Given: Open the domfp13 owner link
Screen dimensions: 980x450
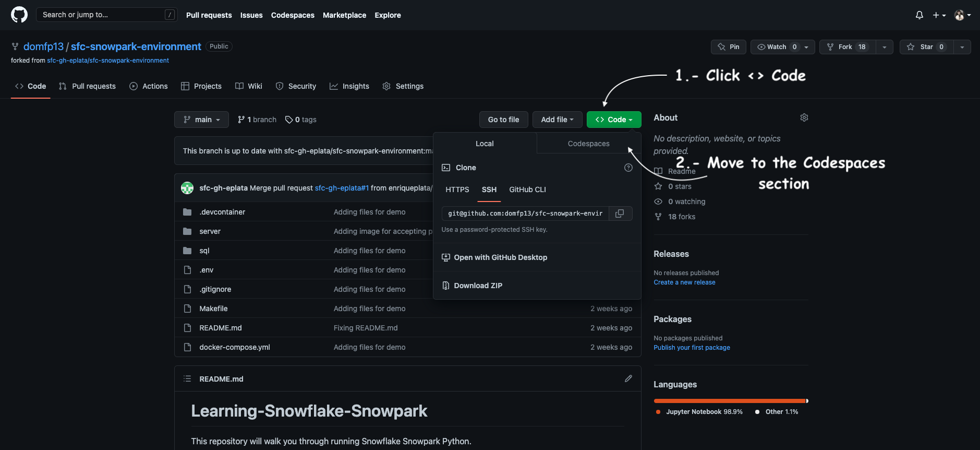Looking at the screenshot, I should [x=43, y=46].
